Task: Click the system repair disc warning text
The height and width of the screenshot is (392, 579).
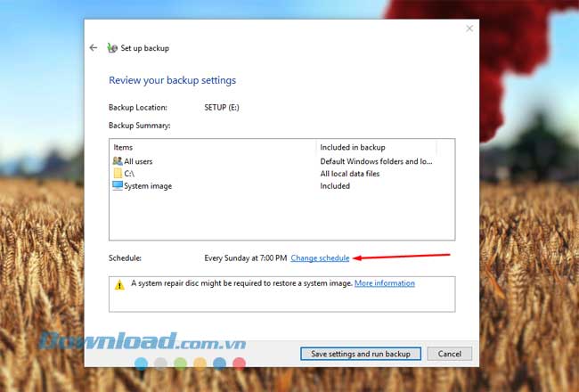Action: [x=242, y=283]
